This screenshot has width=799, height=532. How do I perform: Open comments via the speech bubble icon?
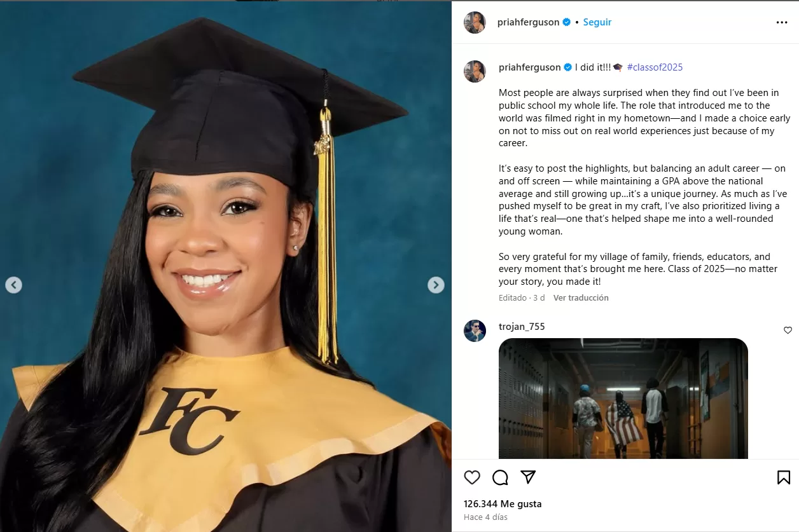500,477
